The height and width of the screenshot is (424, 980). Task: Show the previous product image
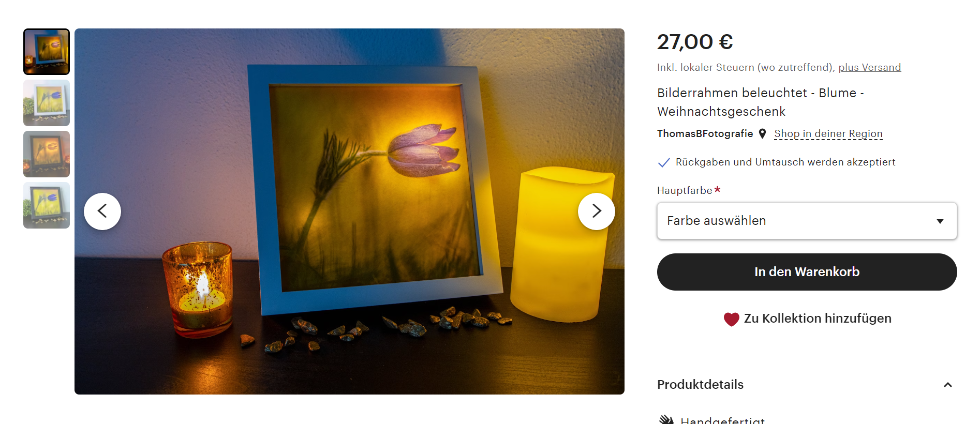click(102, 211)
